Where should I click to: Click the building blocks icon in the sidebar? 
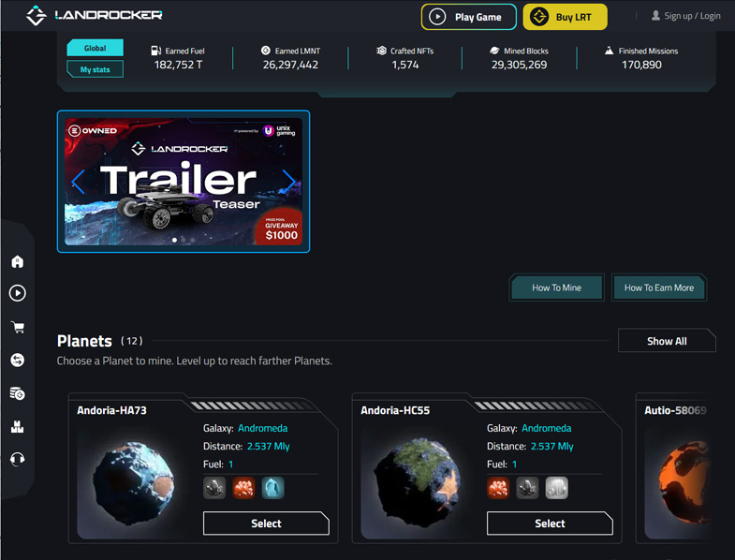point(18,426)
